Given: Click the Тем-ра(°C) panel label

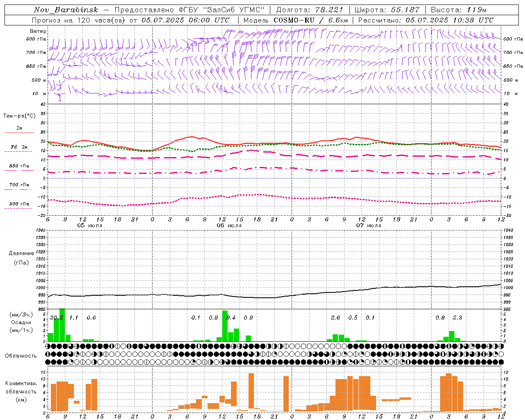Looking at the screenshot, I should [x=19, y=116].
